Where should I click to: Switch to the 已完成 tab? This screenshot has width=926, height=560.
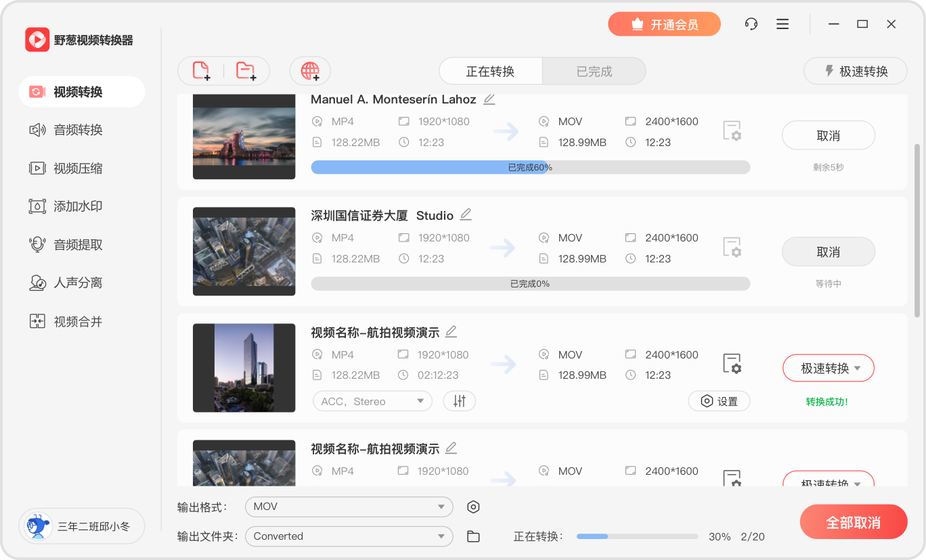[x=594, y=70]
